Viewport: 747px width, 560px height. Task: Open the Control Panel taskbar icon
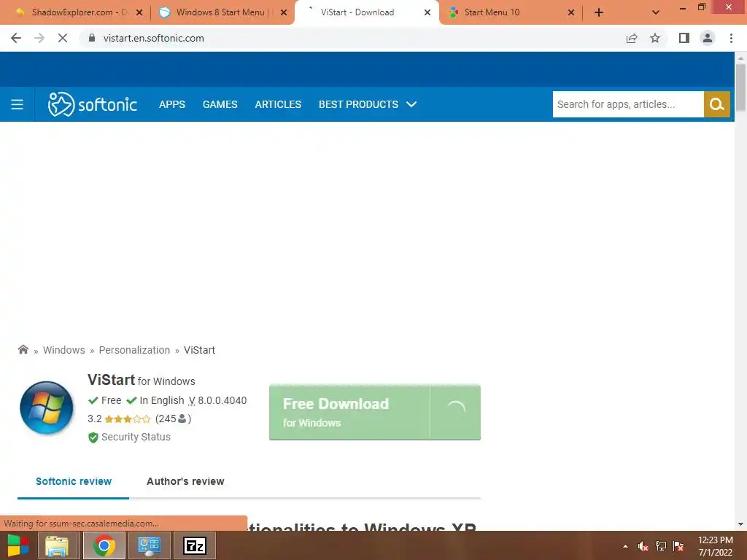pyautogui.click(x=149, y=545)
